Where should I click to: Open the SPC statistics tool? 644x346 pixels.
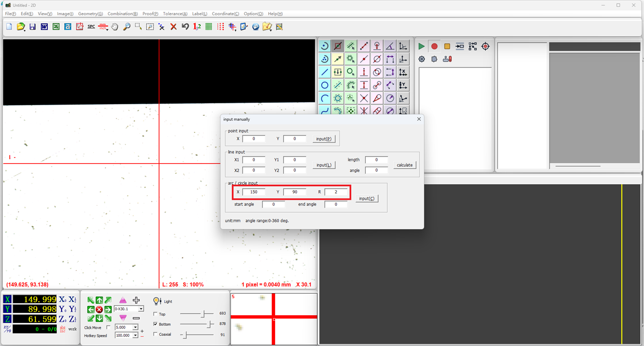[x=91, y=27]
